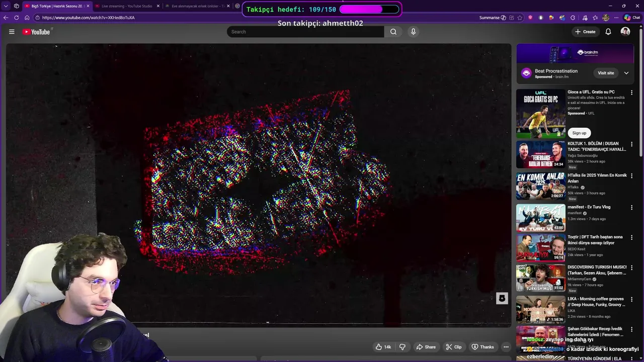Open options for DISCOVERING TURKISH MUSIC video
This screenshot has height=362, width=644.
[632, 268]
